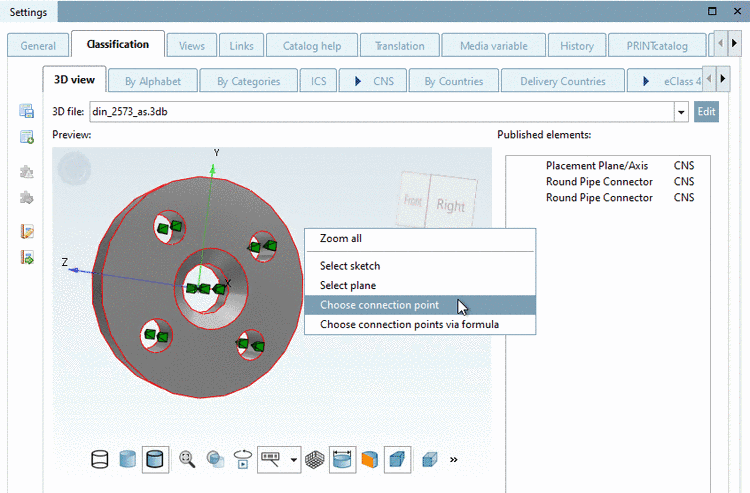Click Choose connection points via formula

[420, 325]
